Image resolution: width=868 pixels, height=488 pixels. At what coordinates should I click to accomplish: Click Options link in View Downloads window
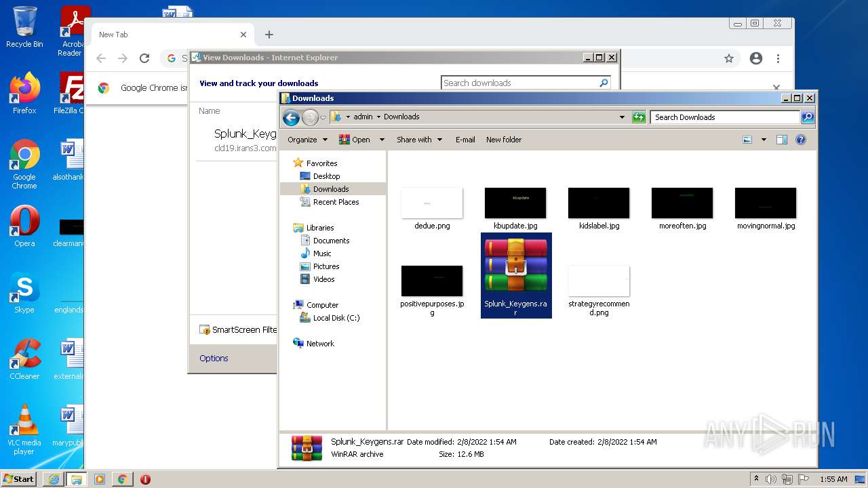214,359
